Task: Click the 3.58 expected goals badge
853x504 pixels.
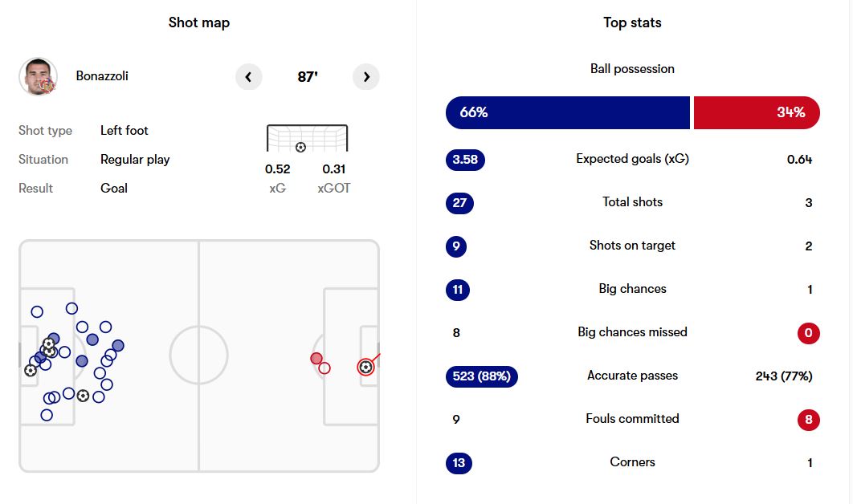Action: pos(465,160)
